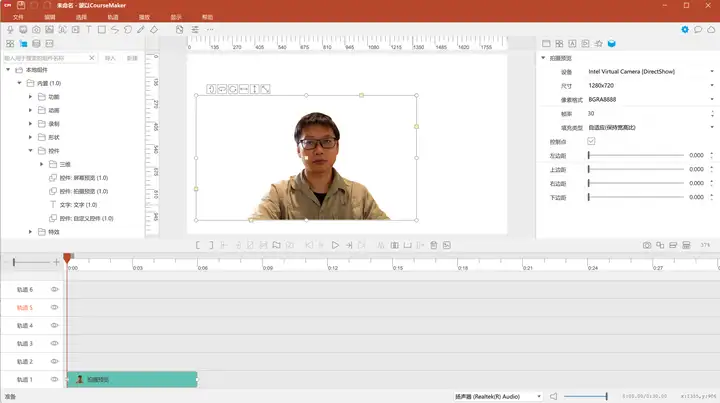Select the 文字: 文字 (1.0) tree item

[x=73, y=205]
